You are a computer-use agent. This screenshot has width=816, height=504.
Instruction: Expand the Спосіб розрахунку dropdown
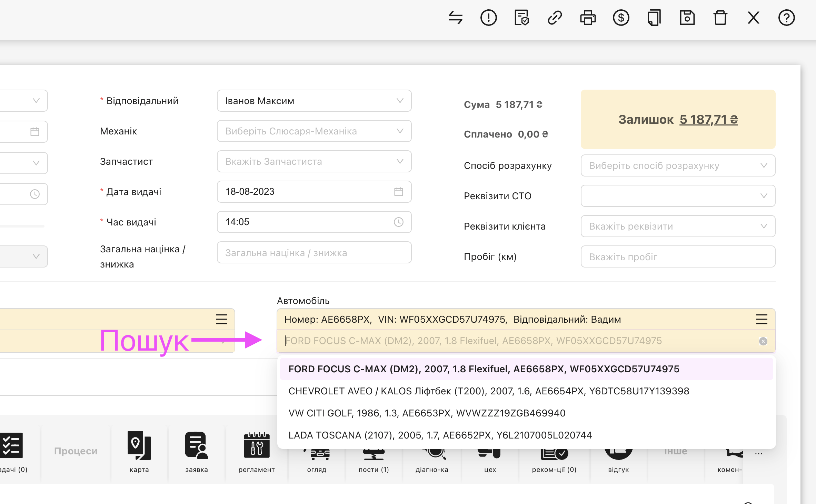coord(678,165)
